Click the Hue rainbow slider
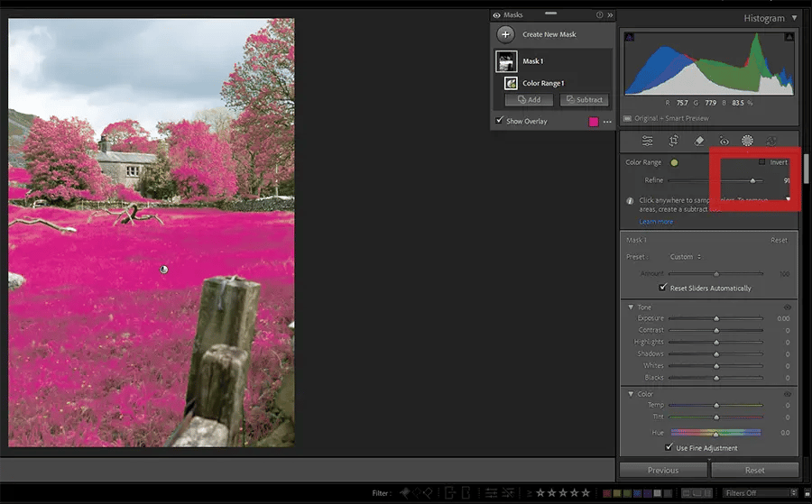 pyautogui.click(x=716, y=432)
